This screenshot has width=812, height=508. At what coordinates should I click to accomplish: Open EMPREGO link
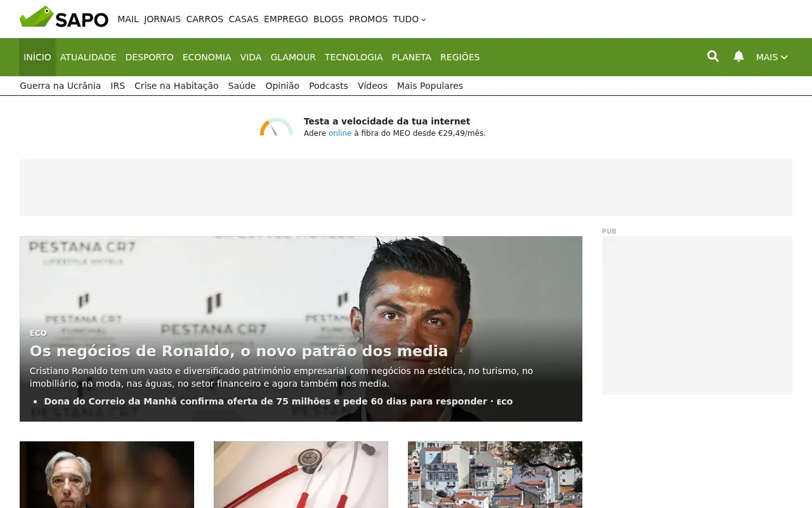286,19
